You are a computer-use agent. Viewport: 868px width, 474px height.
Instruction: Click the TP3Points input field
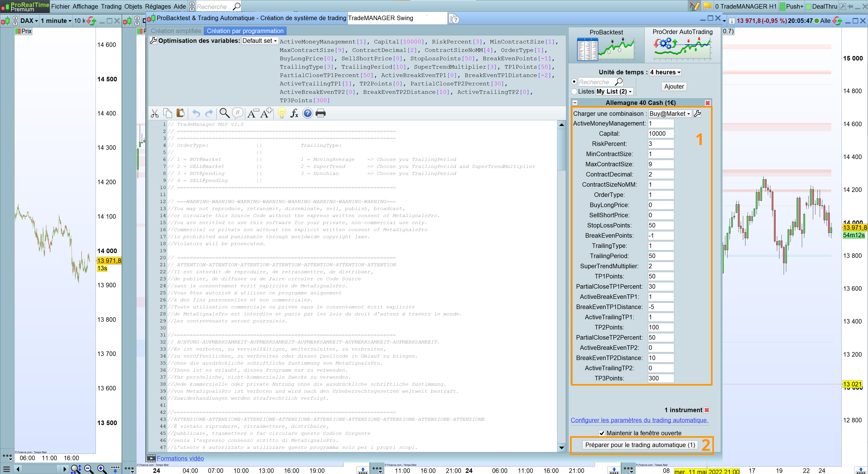[x=661, y=378]
